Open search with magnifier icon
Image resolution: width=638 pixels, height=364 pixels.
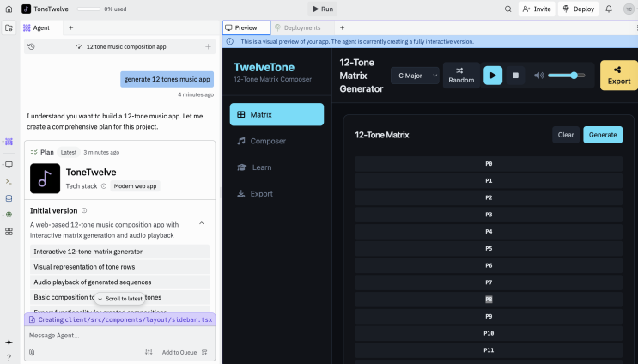[507, 9]
